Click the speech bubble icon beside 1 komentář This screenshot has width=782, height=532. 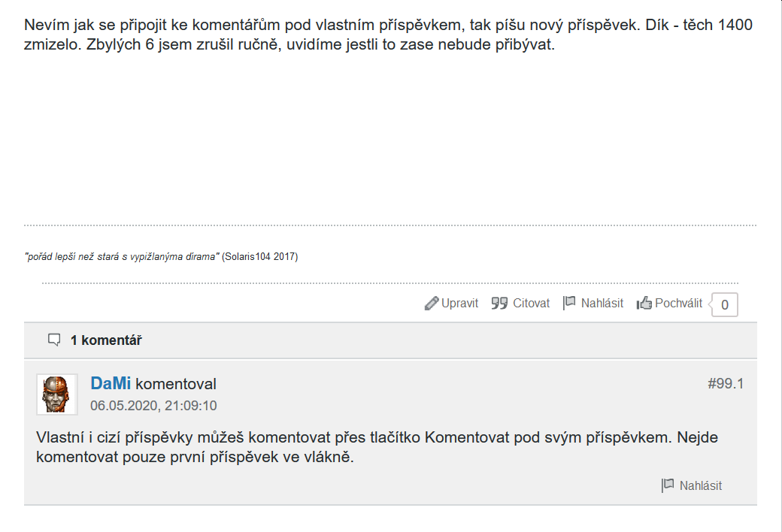click(x=54, y=340)
